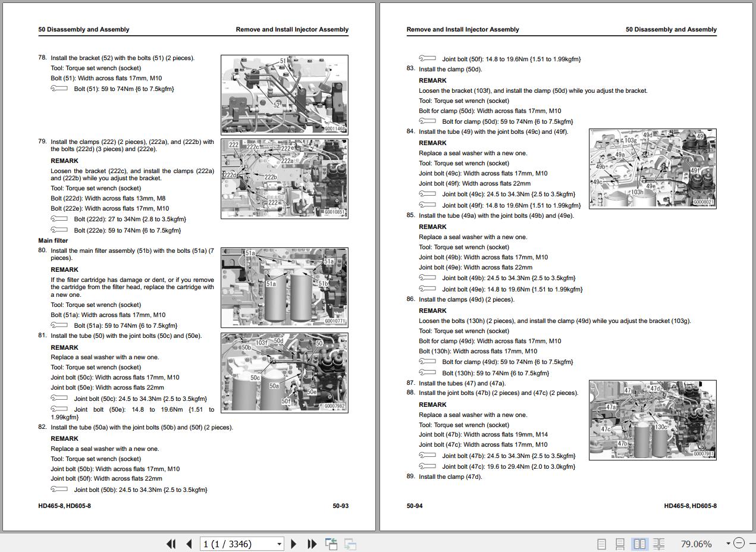Open the zoom level dropdown arrow
The width and height of the screenshot is (756, 552).
(728, 543)
